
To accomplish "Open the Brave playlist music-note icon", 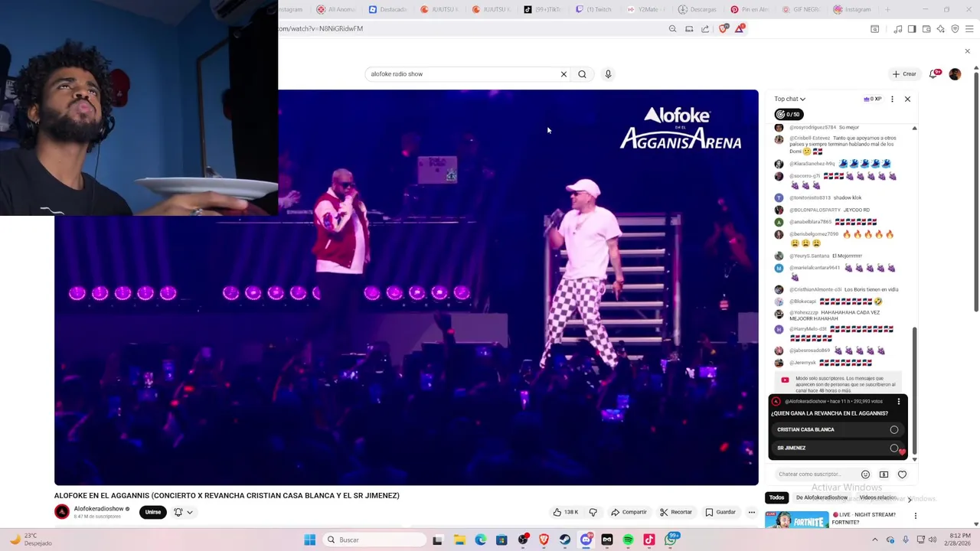I will (897, 29).
